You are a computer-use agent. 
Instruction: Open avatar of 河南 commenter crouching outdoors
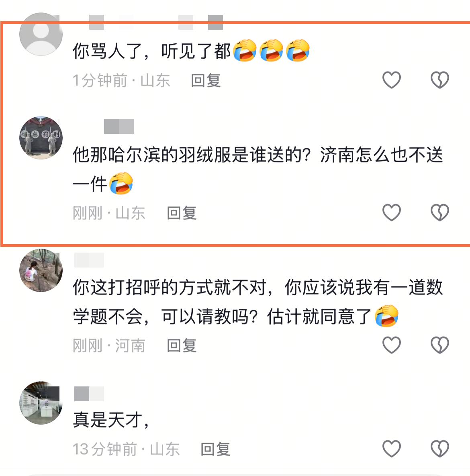(x=41, y=270)
